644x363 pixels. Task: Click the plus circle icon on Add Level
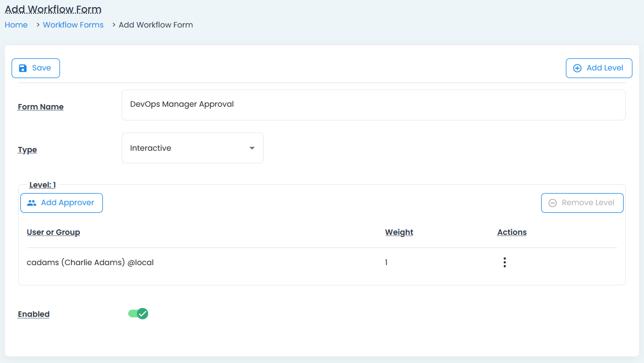coord(577,68)
